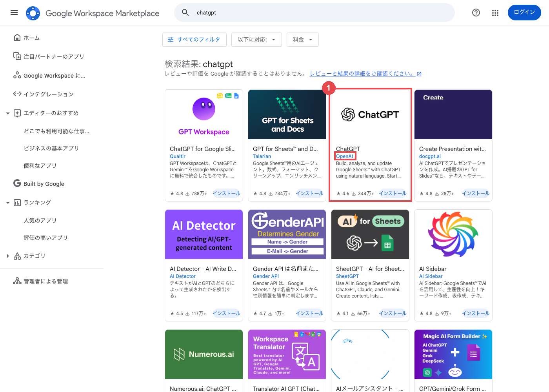This screenshot has width=549, height=392.
Task: Install the AI Sidebar app
Action: [x=476, y=313]
